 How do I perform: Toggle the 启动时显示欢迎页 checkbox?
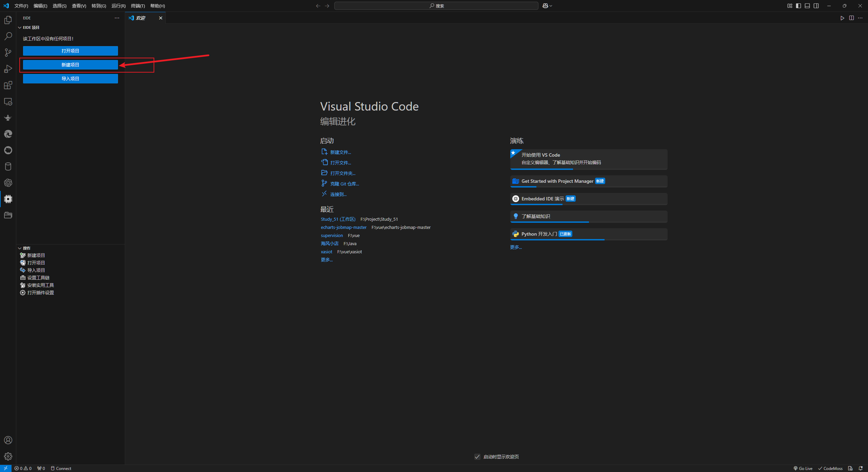477,457
